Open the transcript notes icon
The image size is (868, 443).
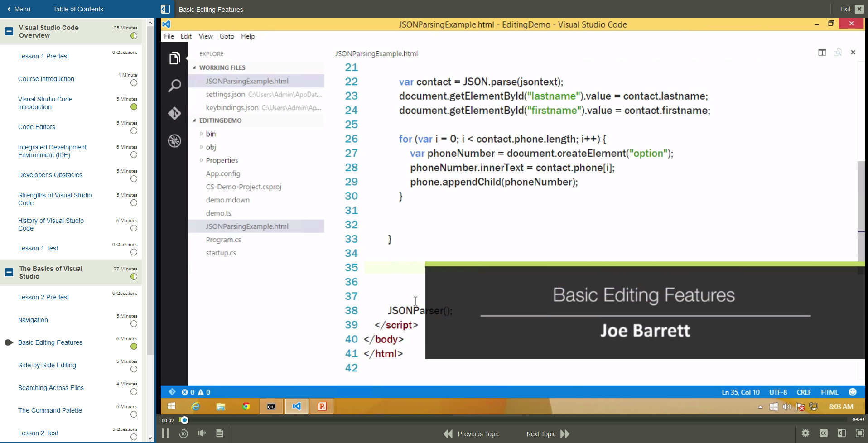[220, 433]
